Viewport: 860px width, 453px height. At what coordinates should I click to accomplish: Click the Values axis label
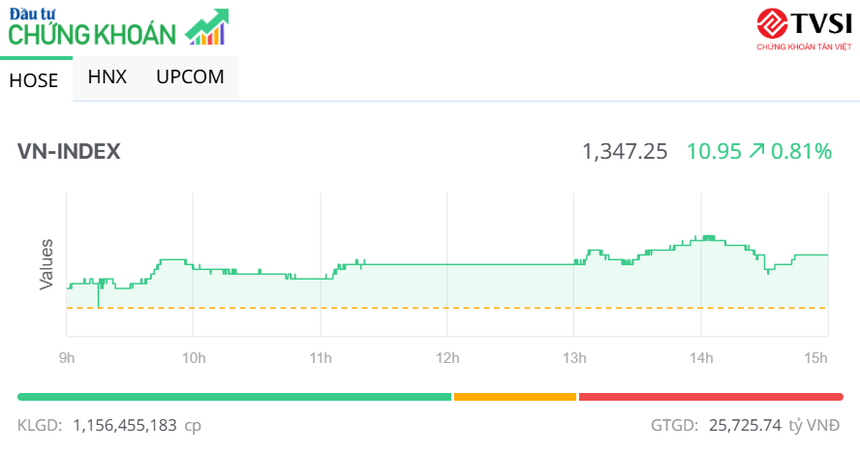click(x=46, y=265)
